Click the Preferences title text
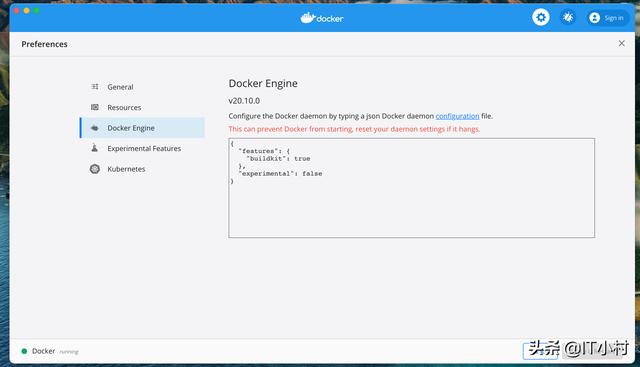The image size is (640, 367). 44,44
